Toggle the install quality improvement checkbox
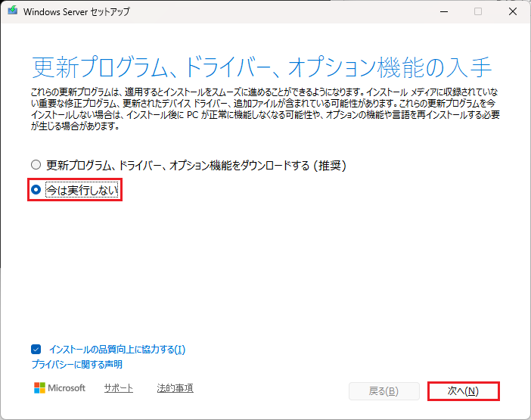Viewport: 531px width, 420px height. pos(37,350)
